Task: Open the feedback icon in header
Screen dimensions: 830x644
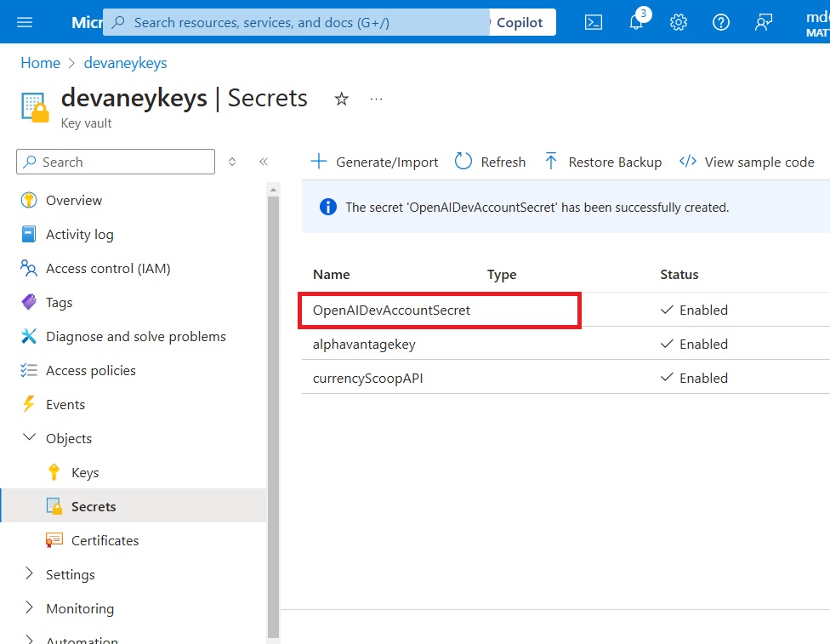Action: (763, 22)
